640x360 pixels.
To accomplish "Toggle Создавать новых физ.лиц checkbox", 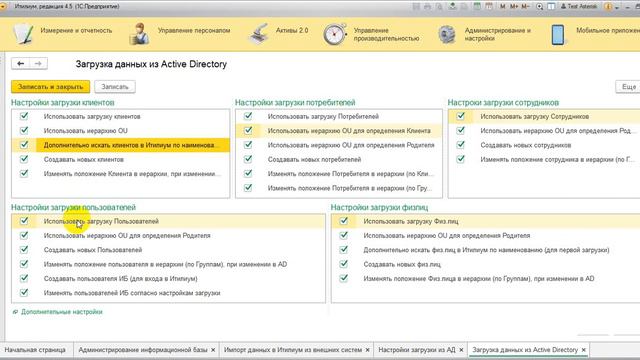I will coord(344,264).
